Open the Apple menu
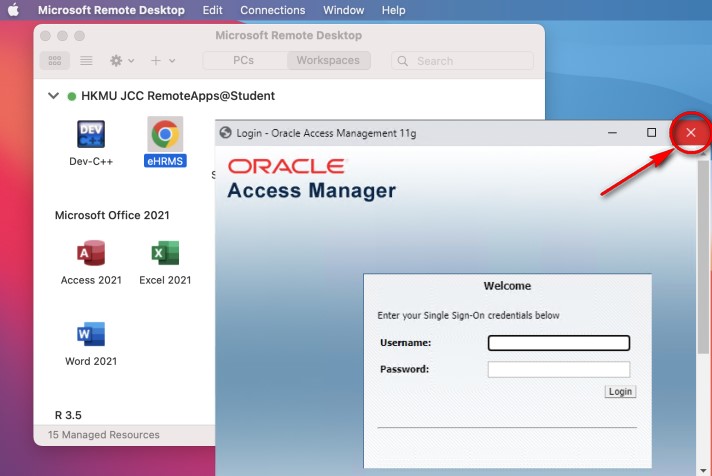 14,10
